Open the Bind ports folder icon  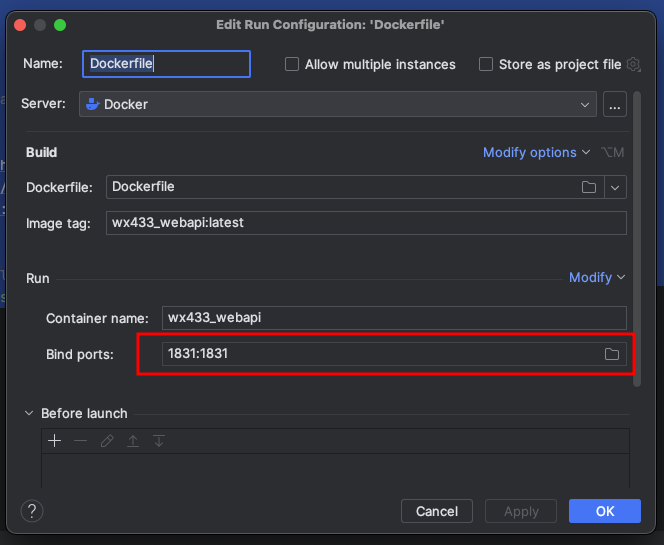(x=611, y=354)
